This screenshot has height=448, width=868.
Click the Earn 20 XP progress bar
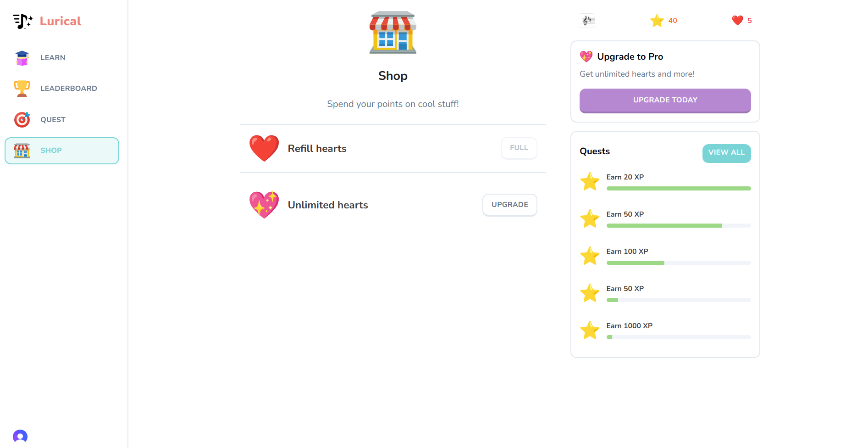678,189
